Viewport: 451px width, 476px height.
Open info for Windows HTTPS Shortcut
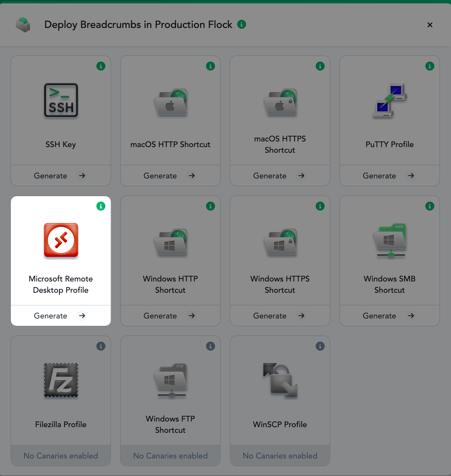pos(320,206)
